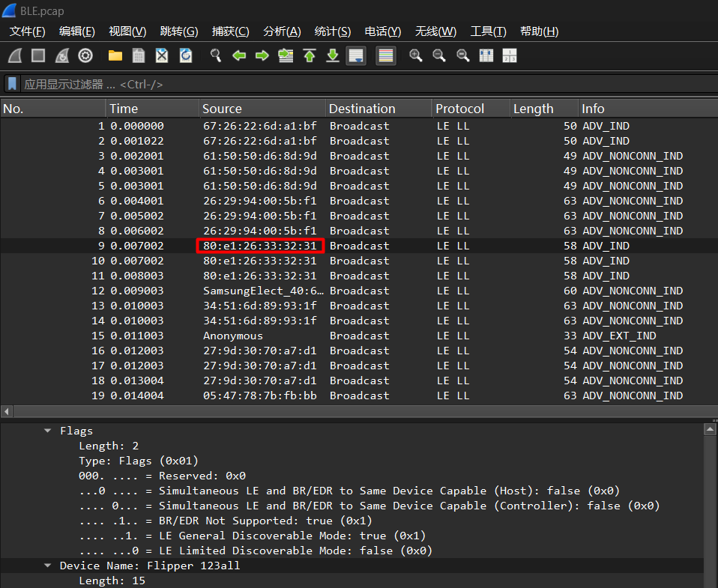This screenshot has width=718, height=588.
Task: Open the 统计(S) menu
Action: pos(332,31)
